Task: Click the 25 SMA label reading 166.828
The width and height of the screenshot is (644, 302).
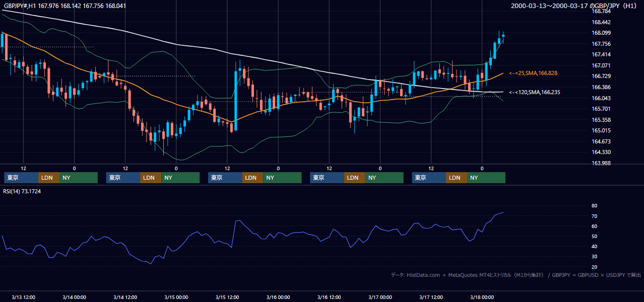Action: [533, 73]
